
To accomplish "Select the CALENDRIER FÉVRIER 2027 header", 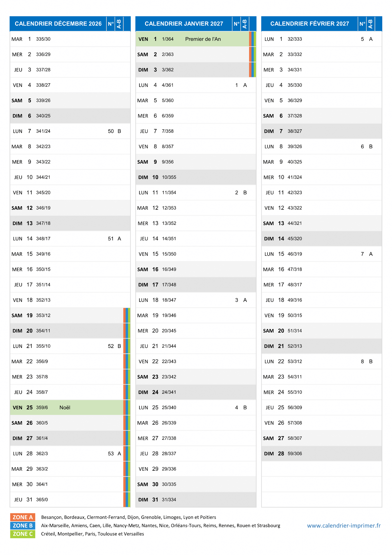I will point(310,24).
